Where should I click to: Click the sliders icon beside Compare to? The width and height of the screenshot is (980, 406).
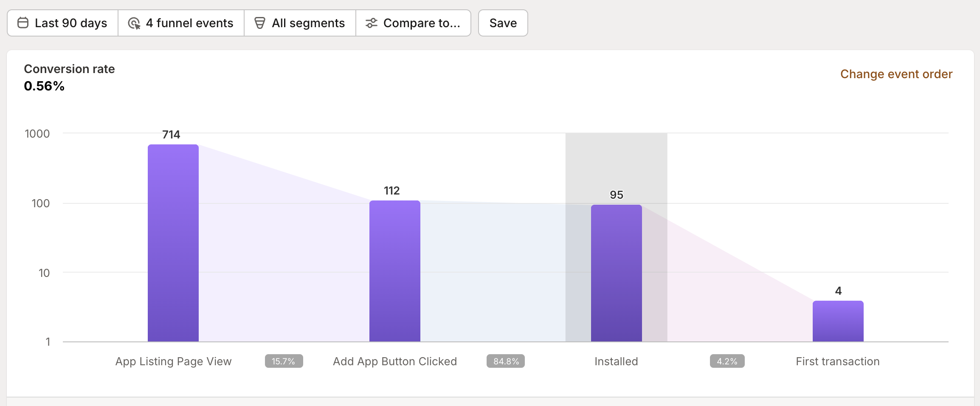[372, 23]
